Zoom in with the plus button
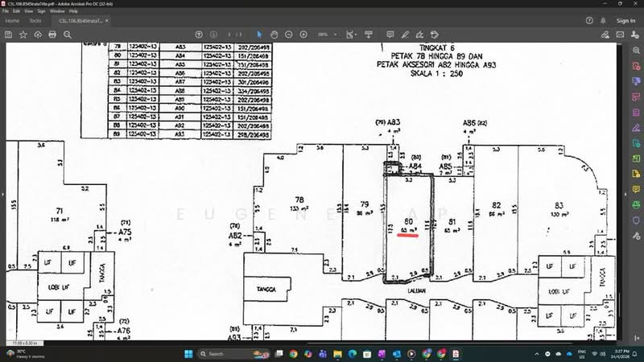The height and width of the screenshot is (362, 644). pos(303,35)
